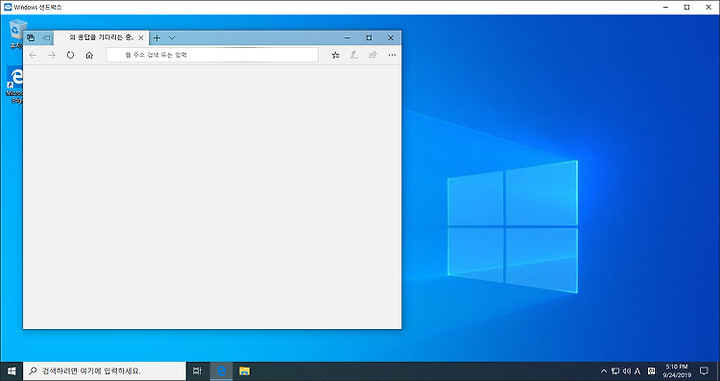720x381 pixels.
Task: Open the Action Center notification icon
Action: tap(704, 371)
